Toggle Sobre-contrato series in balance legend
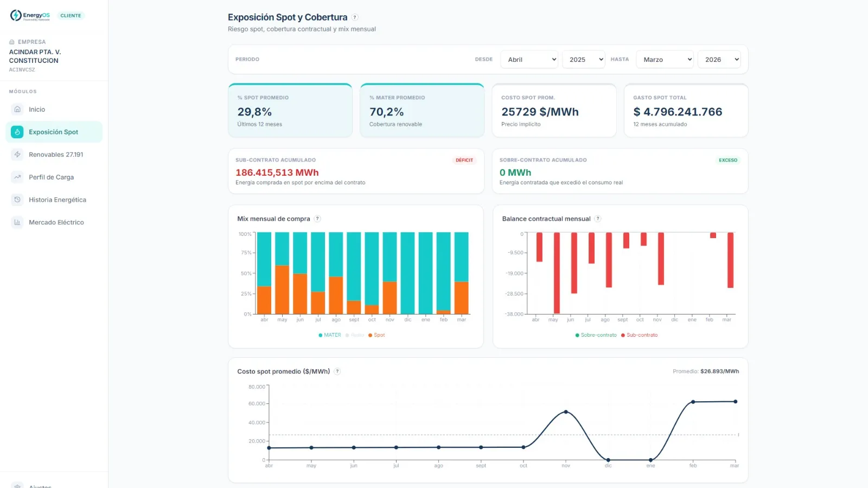868x488 pixels. tap(596, 335)
